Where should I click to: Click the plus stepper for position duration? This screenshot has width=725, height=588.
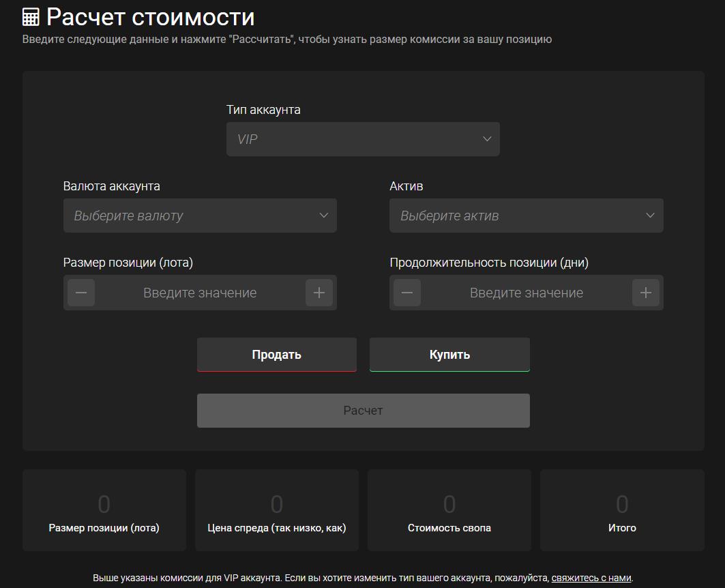click(x=645, y=292)
